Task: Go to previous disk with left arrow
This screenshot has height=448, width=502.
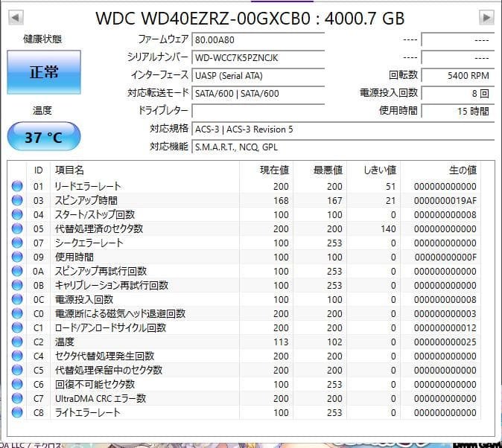Action: [x=16, y=17]
